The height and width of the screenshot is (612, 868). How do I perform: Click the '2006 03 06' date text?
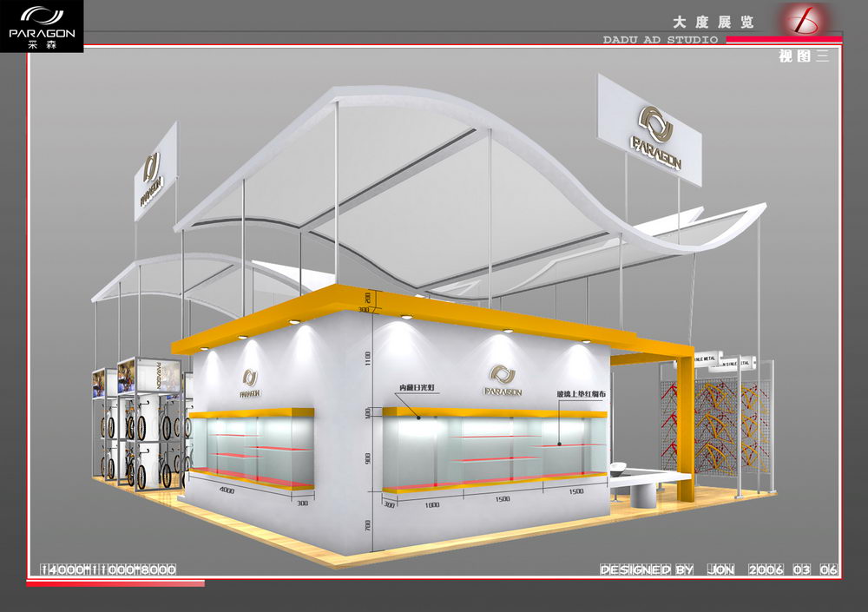pos(792,569)
